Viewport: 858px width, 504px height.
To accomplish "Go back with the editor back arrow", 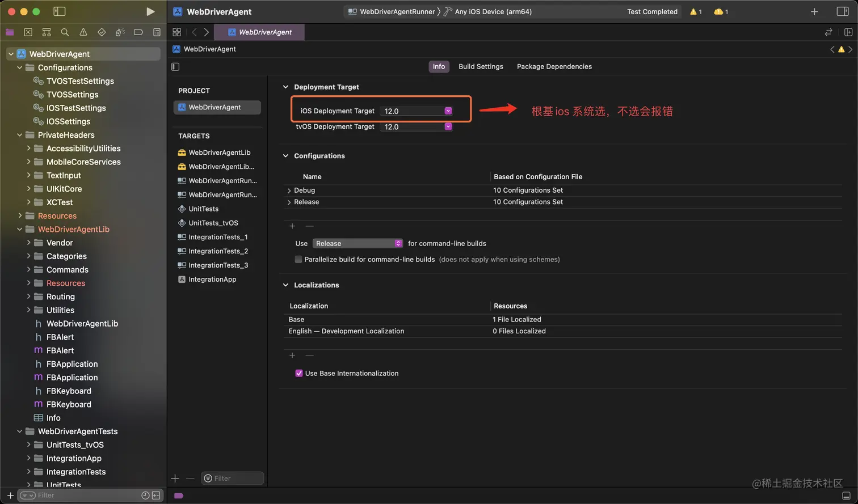I will click(x=194, y=32).
